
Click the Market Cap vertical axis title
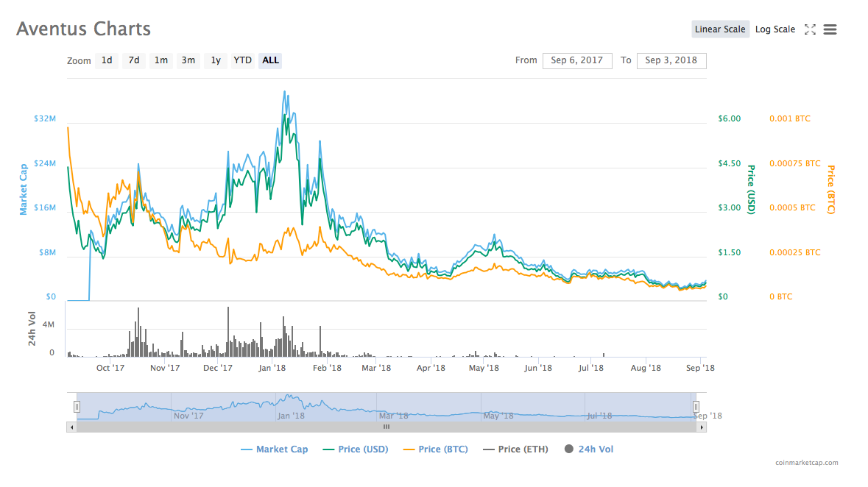[x=24, y=189]
